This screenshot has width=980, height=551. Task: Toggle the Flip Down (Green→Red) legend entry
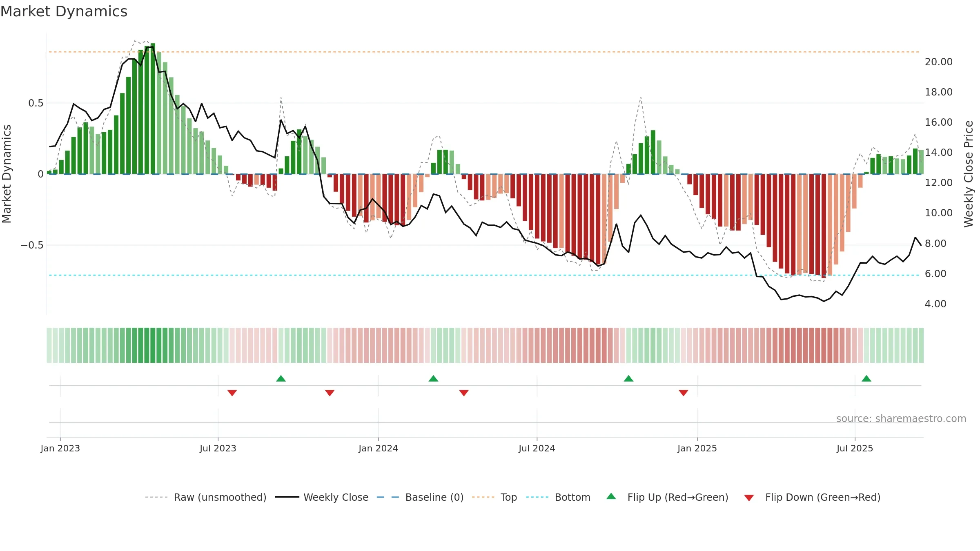click(812, 497)
